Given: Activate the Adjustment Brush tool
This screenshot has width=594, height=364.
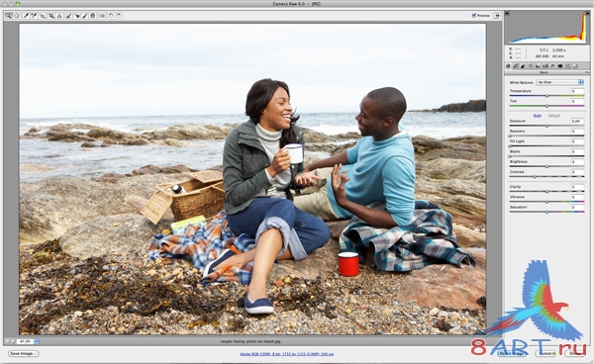Looking at the screenshot, I should (84, 16).
